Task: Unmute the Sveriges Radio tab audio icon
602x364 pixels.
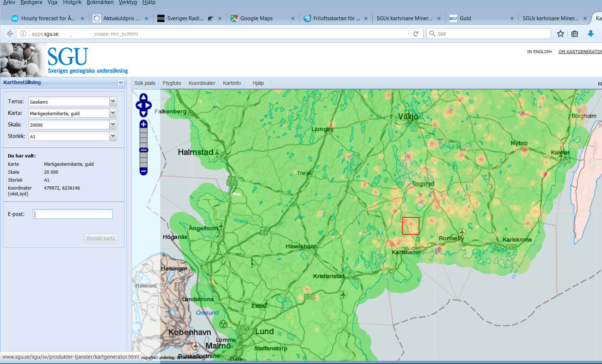Action: coord(210,18)
